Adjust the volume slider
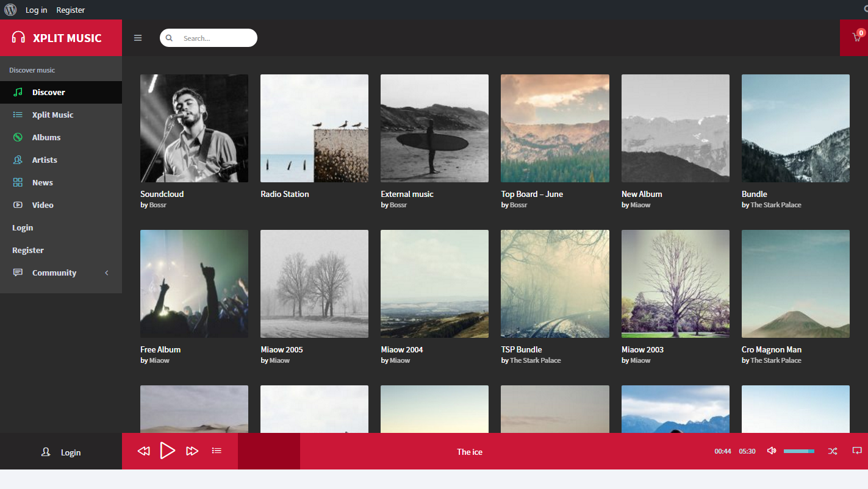 [799, 451]
